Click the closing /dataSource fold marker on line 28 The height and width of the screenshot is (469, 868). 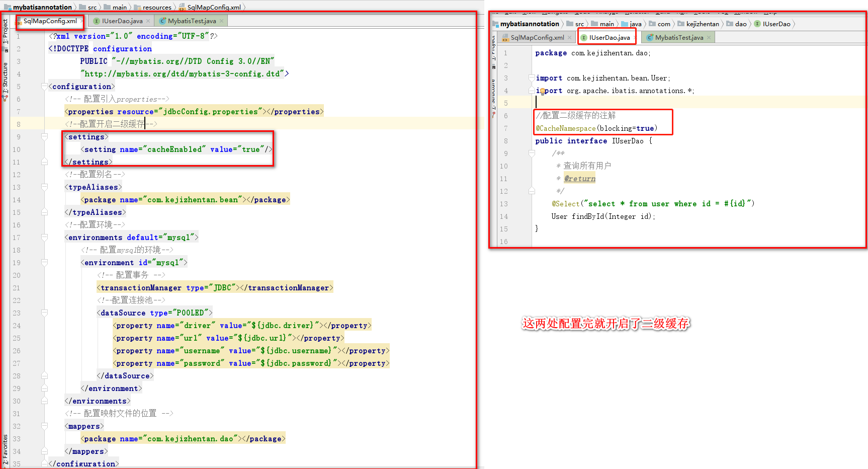(44, 376)
